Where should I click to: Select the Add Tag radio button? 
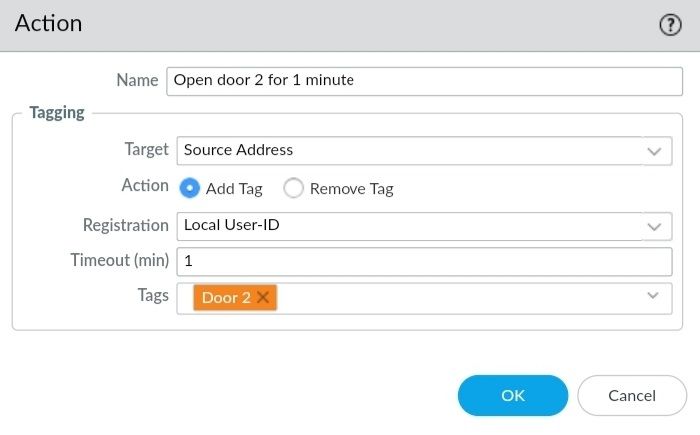tap(189, 188)
